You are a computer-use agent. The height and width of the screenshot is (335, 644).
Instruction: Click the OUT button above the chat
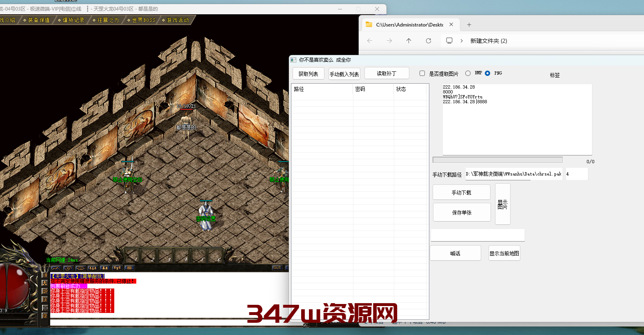[x=277, y=268]
